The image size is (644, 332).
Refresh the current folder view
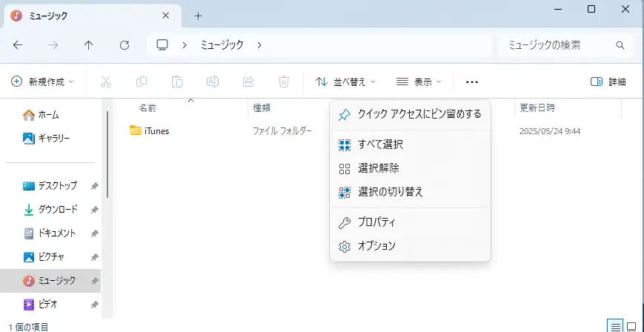tap(125, 45)
